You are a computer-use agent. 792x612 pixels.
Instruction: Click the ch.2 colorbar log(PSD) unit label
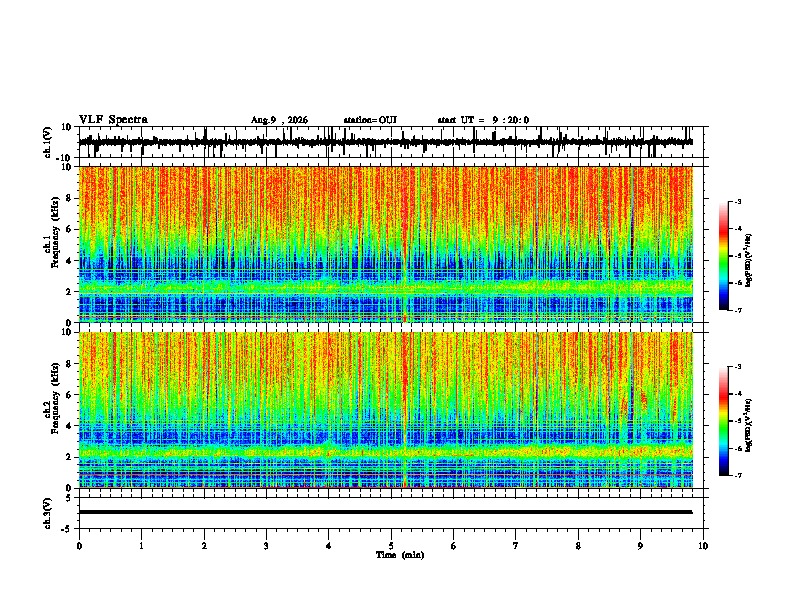point(749,426)
